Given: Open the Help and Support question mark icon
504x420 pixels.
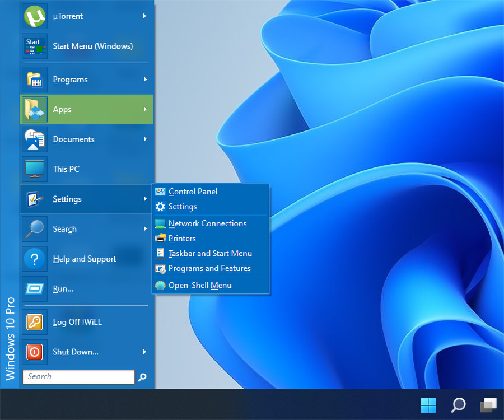Looking at the screenshot, I should click(34, 259).
